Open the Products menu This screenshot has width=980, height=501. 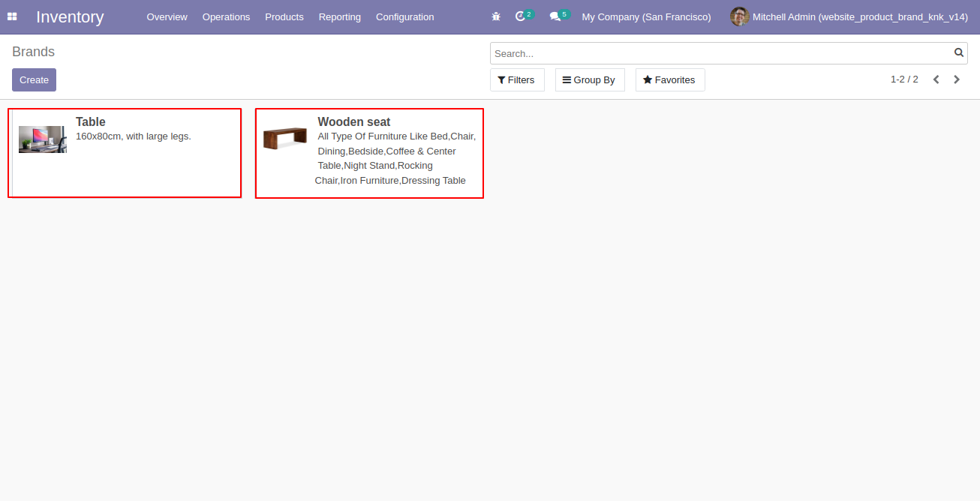284,16
